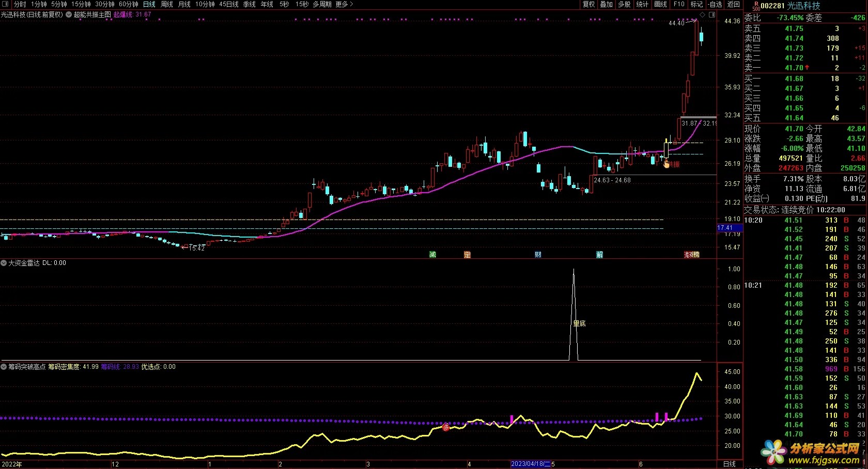Click the 复权 button
Screen dimensions: 868x469
[x=589, y=4]
